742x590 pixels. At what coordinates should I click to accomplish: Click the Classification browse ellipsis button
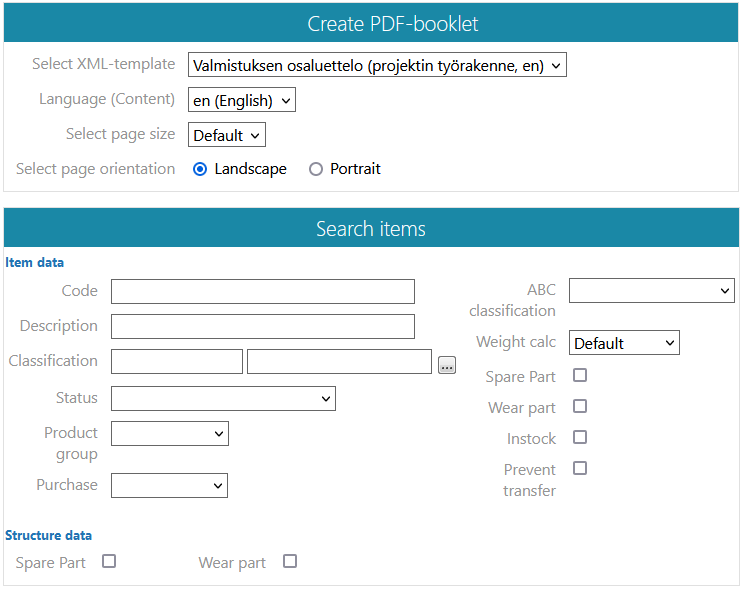coord(447,365)
